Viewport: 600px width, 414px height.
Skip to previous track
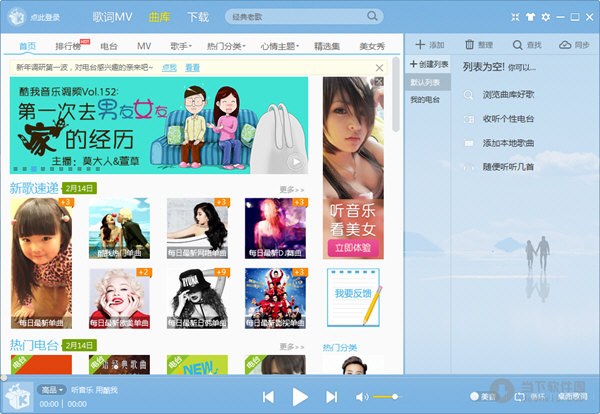[x=268, y=397]
